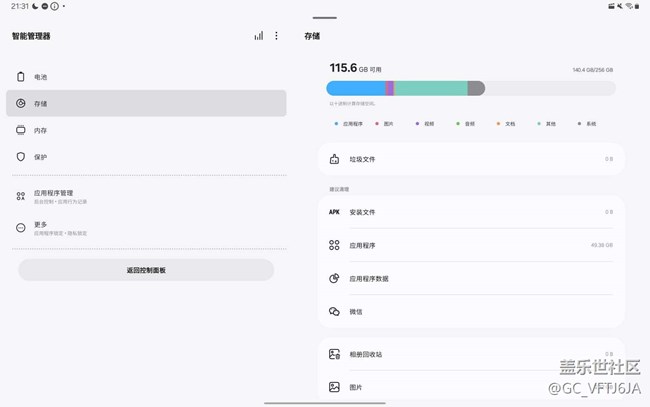
Task: Open the three-dot more options menu
Action: (x=277, y=36)
